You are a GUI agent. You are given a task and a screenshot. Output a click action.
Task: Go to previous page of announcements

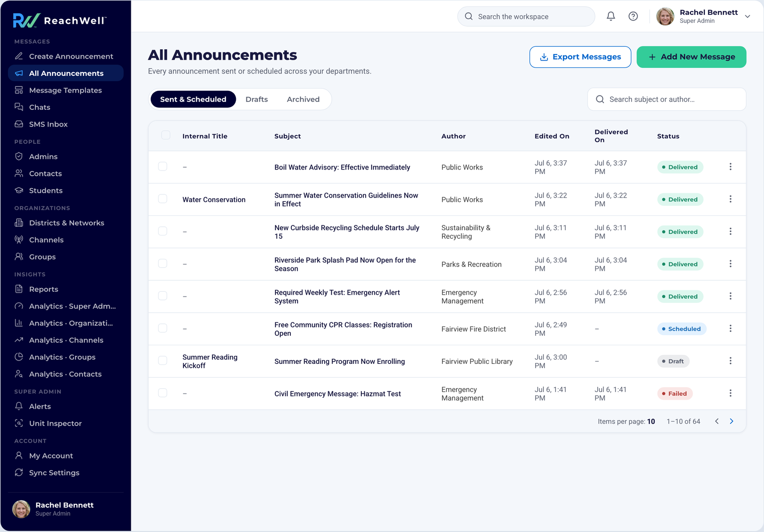(717, 421)
